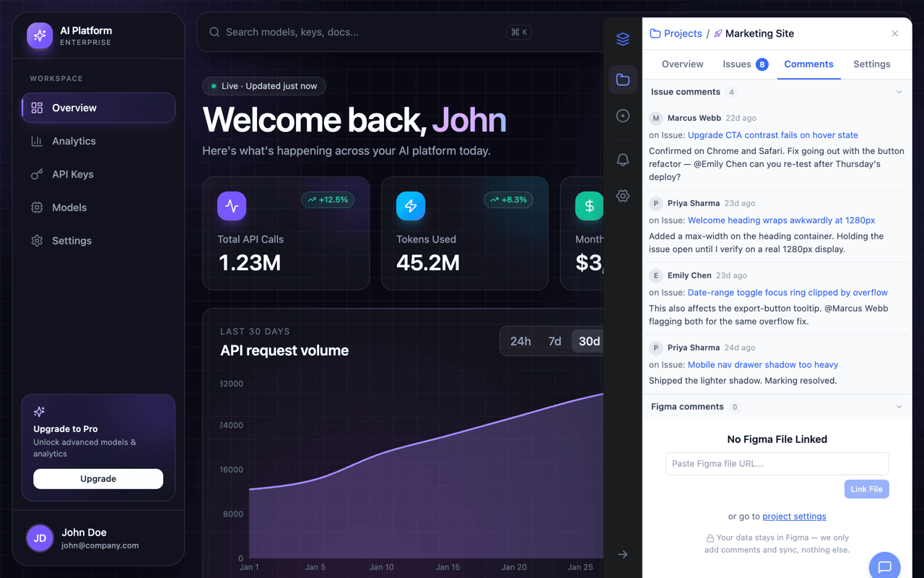The image size is (924, 578).
Task: Click john@company.com text
Action: tap(100, 545)
